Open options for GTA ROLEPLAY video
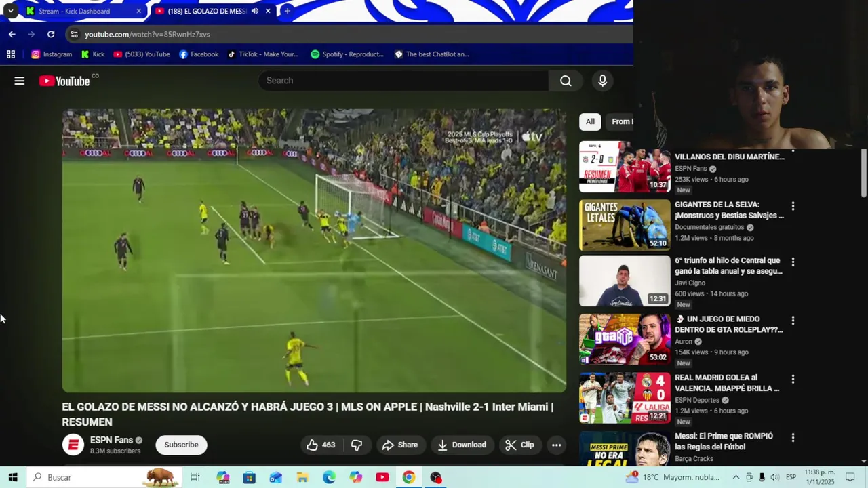This screenshot has height=488, width=868. tap(793, 320)
